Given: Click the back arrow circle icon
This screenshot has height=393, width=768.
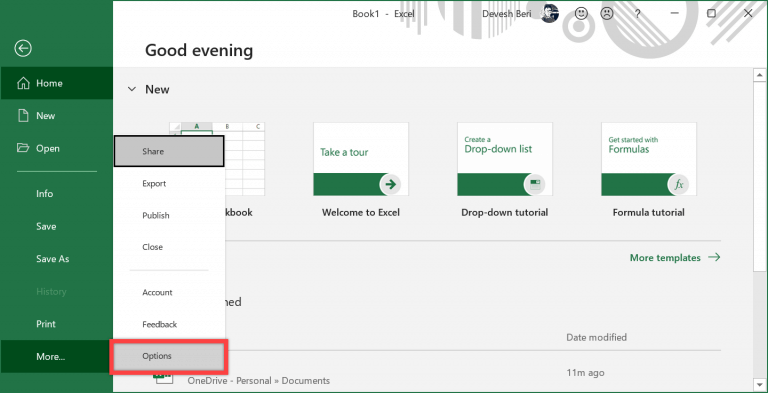Looking at the screenshot, I should (x=23, y=48).
